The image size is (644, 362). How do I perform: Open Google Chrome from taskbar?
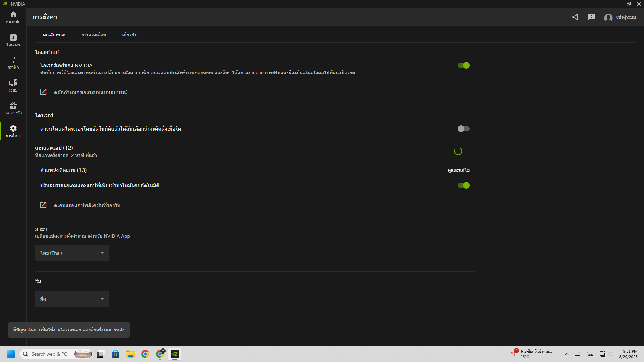(x=145, y=354)
